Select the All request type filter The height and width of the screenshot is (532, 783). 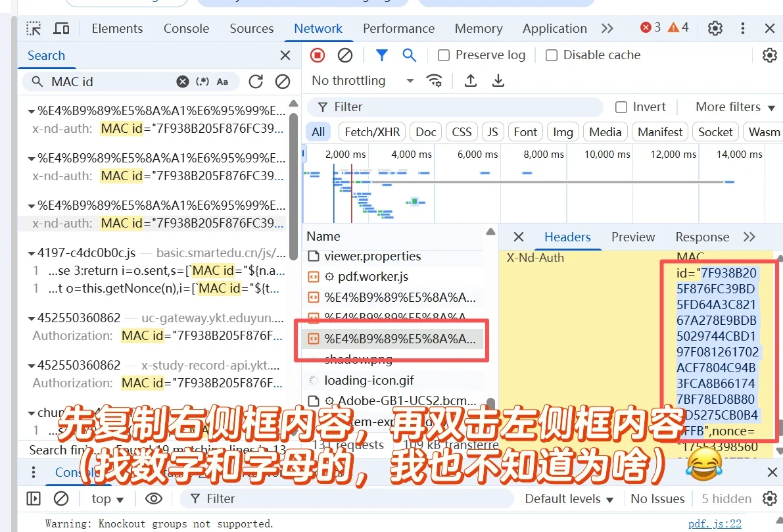click(318, 132)
